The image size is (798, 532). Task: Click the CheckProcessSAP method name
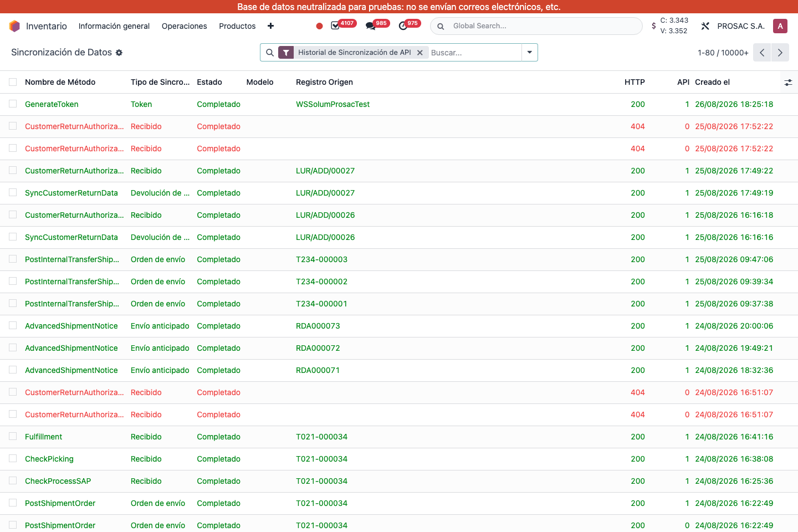point(58,481)
